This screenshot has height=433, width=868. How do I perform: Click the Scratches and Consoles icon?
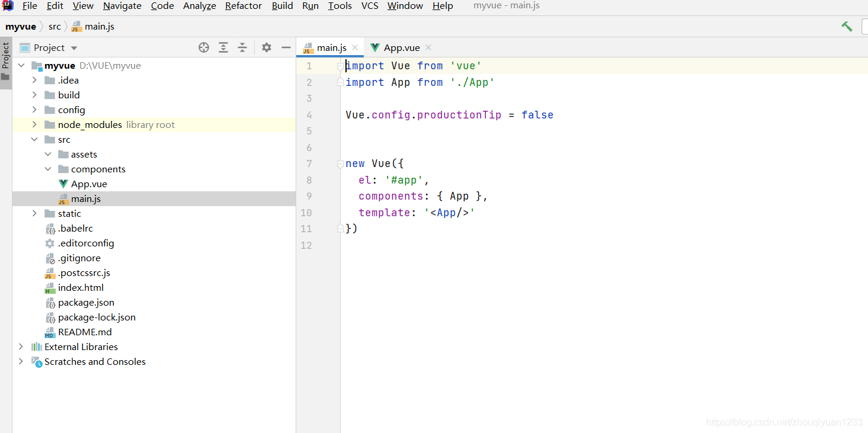[37, 361]
